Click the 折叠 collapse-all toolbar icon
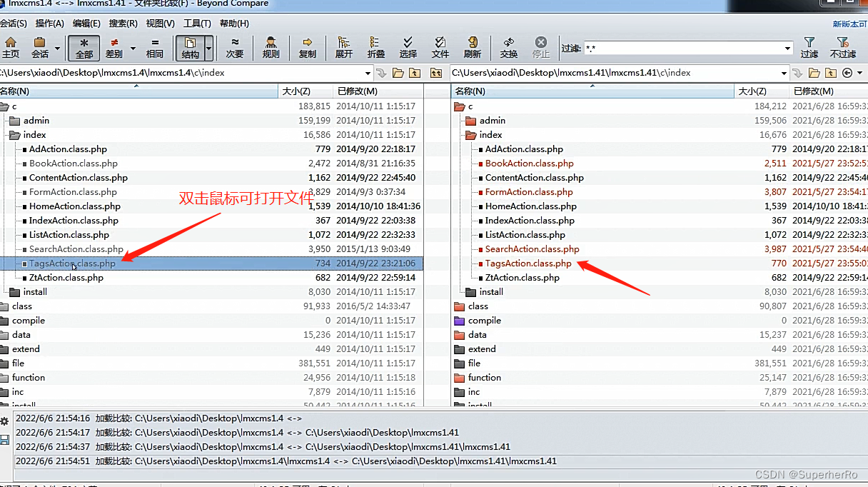Screen dimensions: 868x487 [x=376, y=47]
